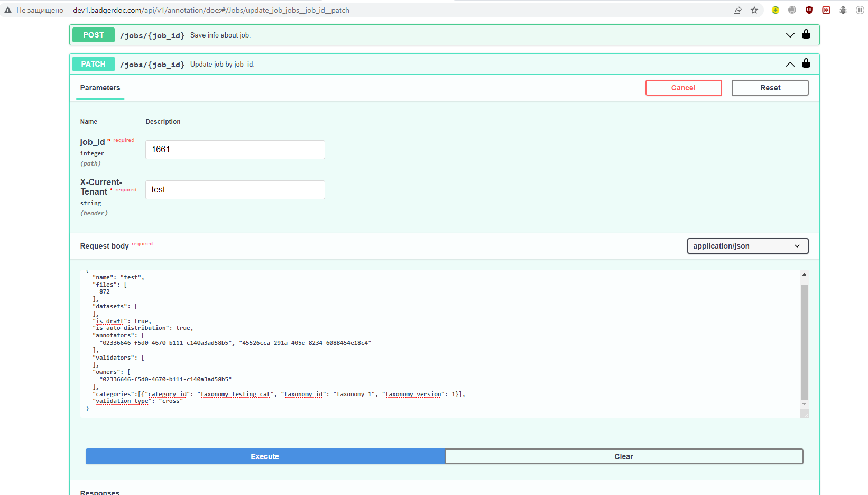The width and height of the screenshot is (868, 495).
Task: Click the job_id input field containing 1661
Action: click(235, 150)
